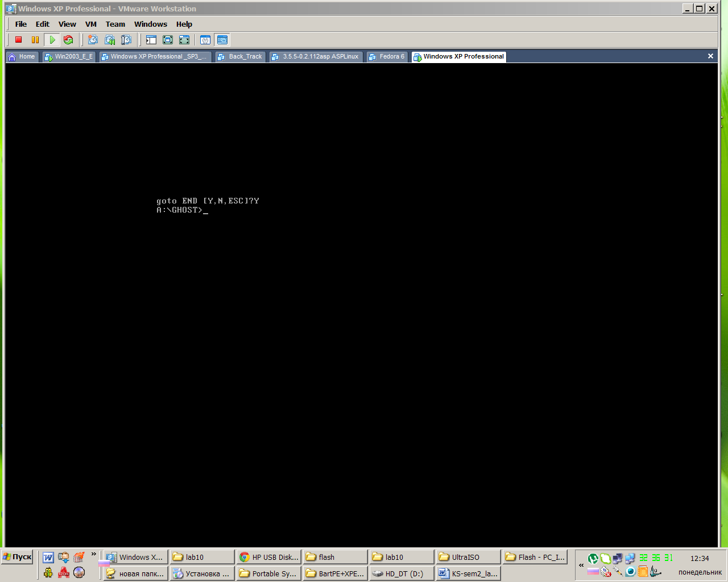Viewport: 728px width, 582px height.
Task: Open Flash - PC_I... taskbar button
Action: pyautogui.click(x=535, y=557)
